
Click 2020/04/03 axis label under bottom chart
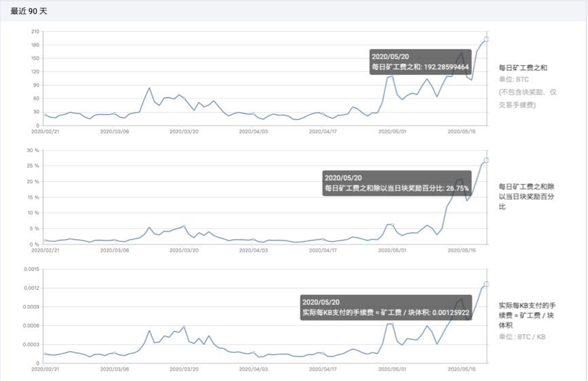(253, 369)
